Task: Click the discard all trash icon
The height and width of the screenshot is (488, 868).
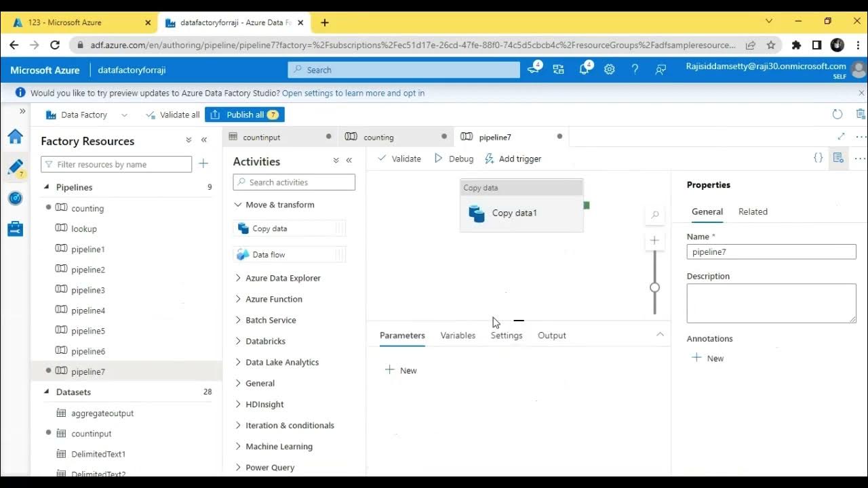Action: [861, 115]
